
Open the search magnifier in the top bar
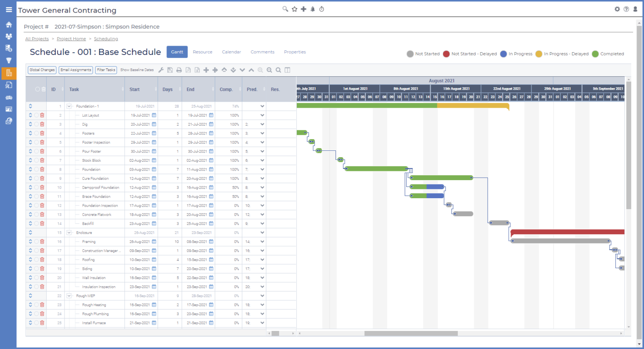point(285,9)
